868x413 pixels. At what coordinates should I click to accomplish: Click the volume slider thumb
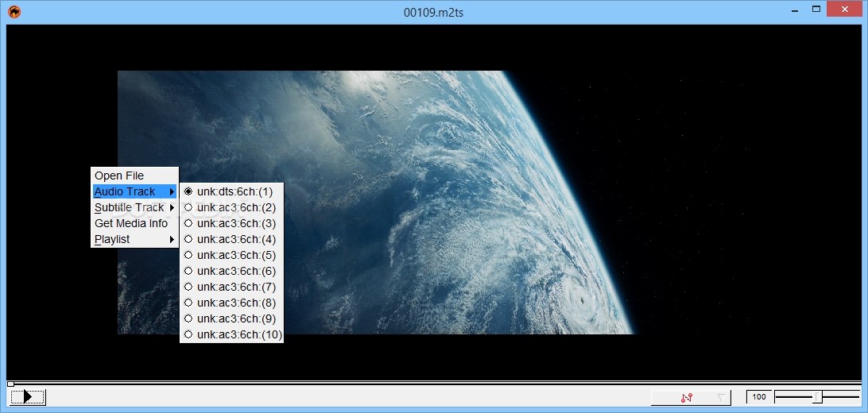[x=817, y=396]
